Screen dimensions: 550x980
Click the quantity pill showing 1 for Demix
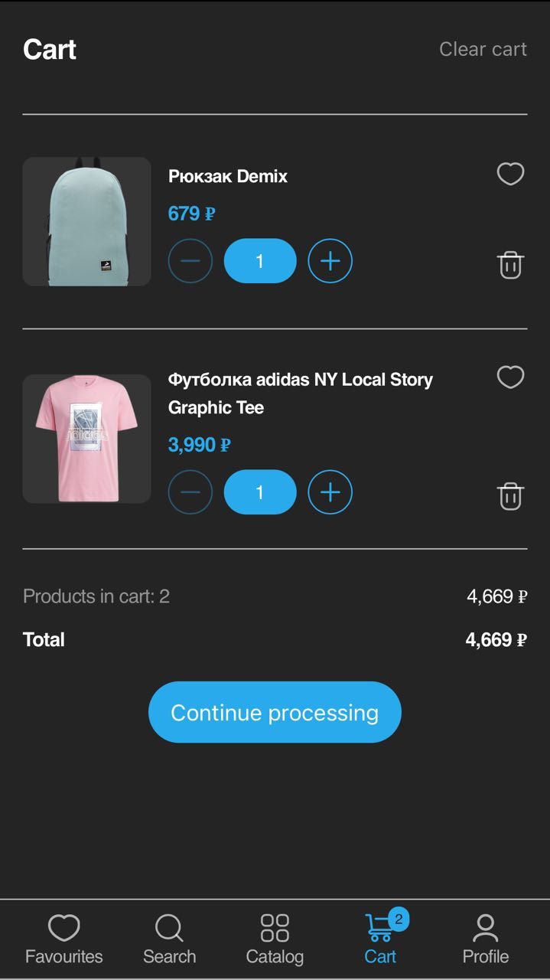(259, 261)
